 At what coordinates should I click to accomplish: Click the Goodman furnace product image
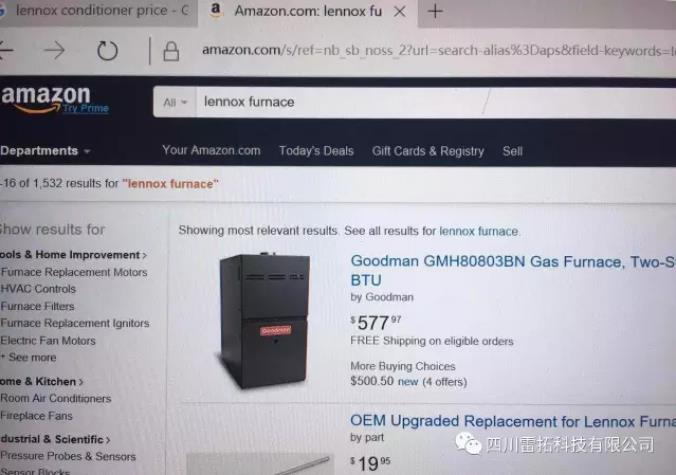pyautogui.click(x=263, y=320)
